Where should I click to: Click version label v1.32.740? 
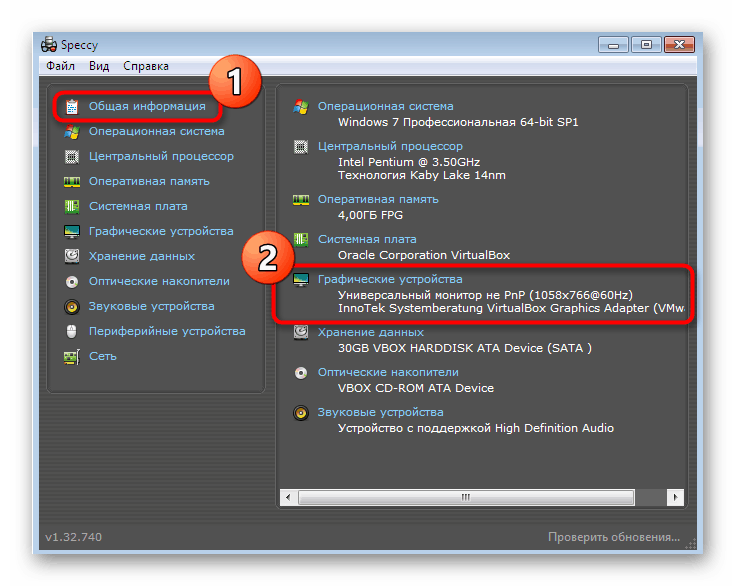pos(74,537)
